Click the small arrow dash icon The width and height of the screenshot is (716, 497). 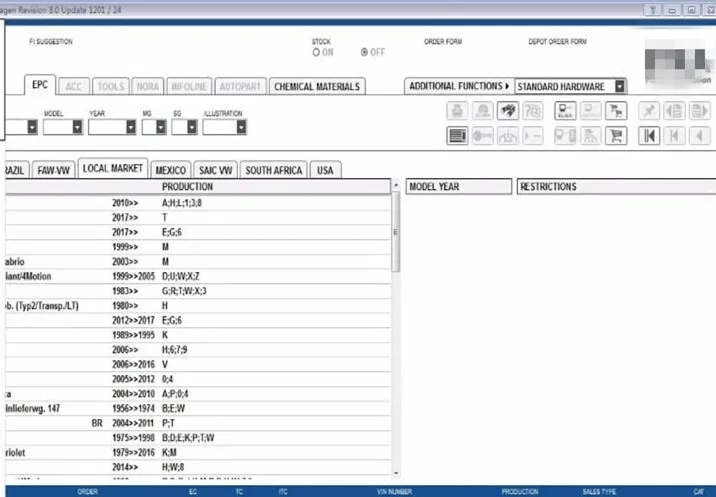coord(533,136)
